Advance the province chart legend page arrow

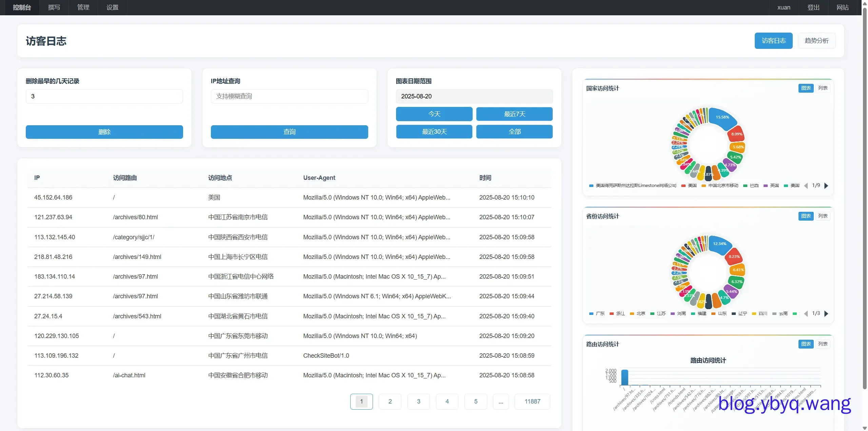826,314
